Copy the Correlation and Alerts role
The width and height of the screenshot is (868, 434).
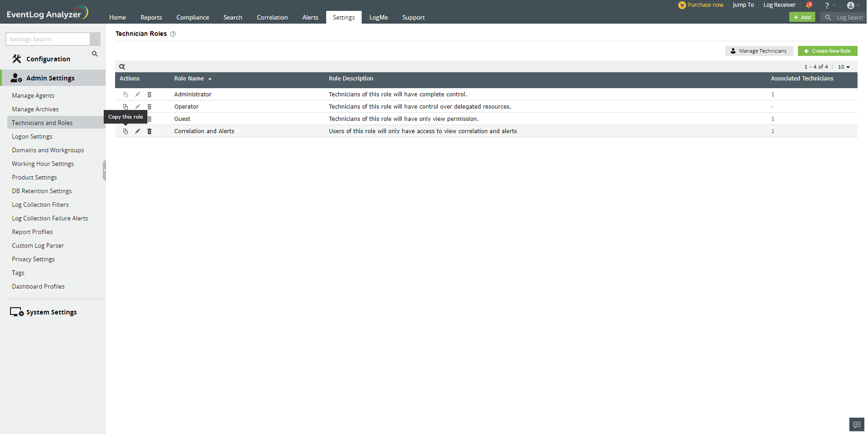[126, 131]
